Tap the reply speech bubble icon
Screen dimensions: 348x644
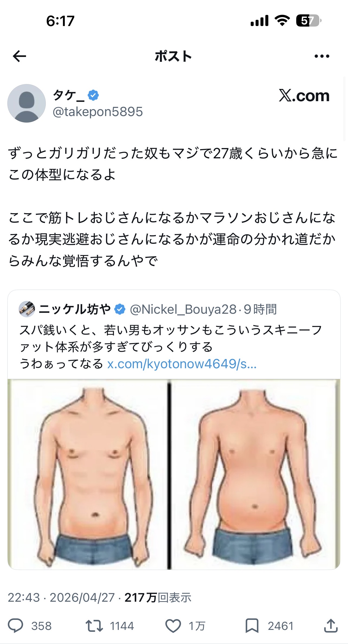click(x=15, y=626)
